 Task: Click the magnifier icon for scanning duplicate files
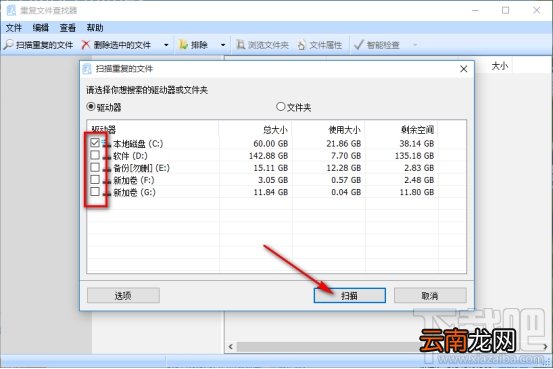coord(8,45)
